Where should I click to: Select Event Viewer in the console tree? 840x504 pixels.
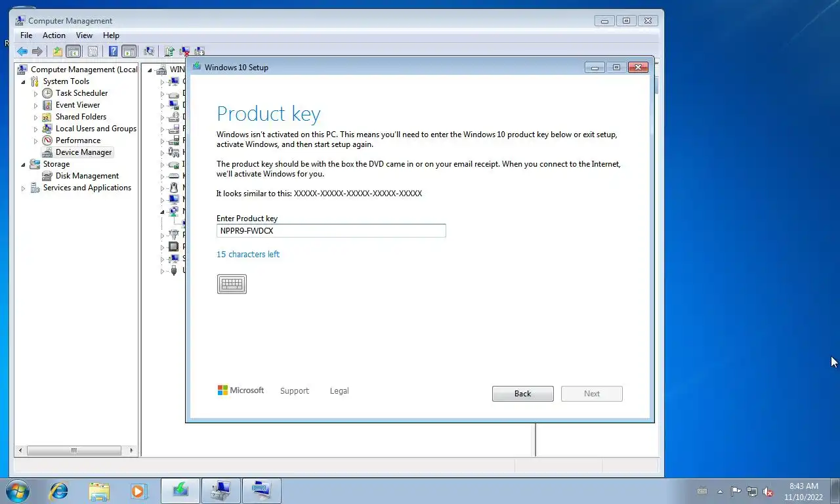(77, 105)
